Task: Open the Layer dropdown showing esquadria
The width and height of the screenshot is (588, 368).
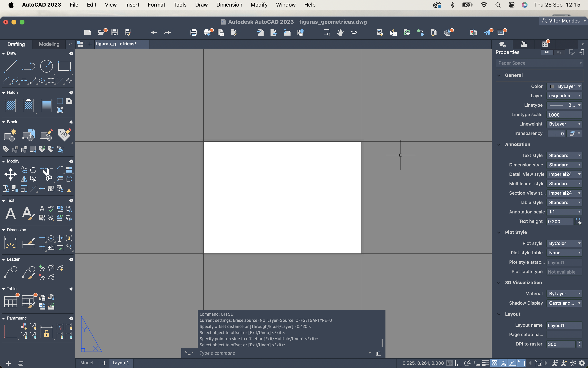Action: coord(564,96)
